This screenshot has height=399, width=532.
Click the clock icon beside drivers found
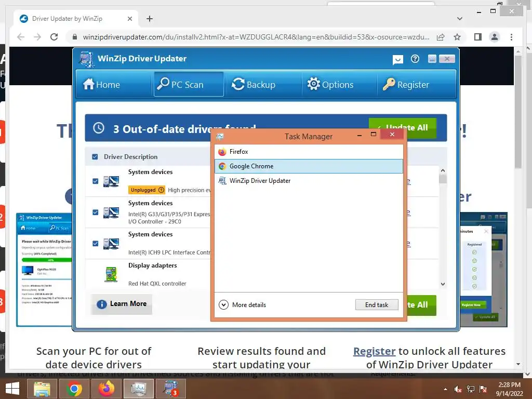tap(99, 128)
